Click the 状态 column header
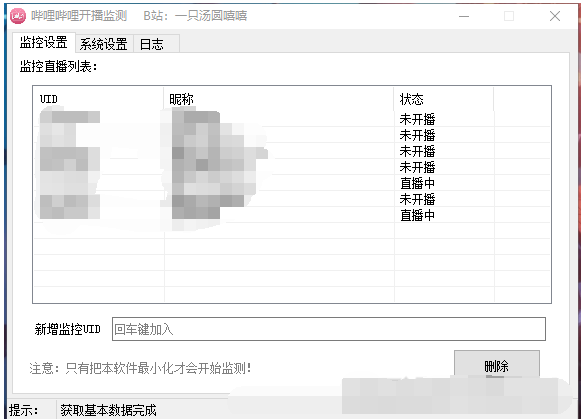The height and width of the screenshot is (419, 581). click(444, 99)
